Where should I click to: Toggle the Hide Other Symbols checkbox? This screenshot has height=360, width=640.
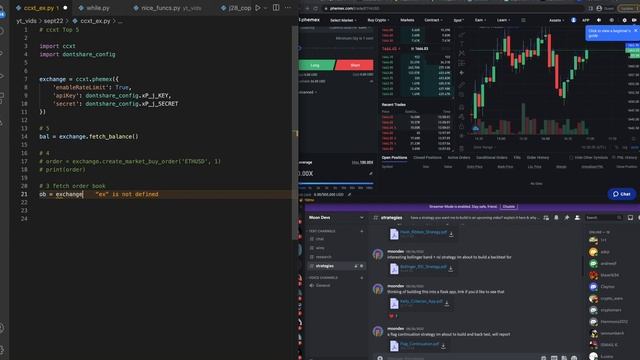pos(571,158)
